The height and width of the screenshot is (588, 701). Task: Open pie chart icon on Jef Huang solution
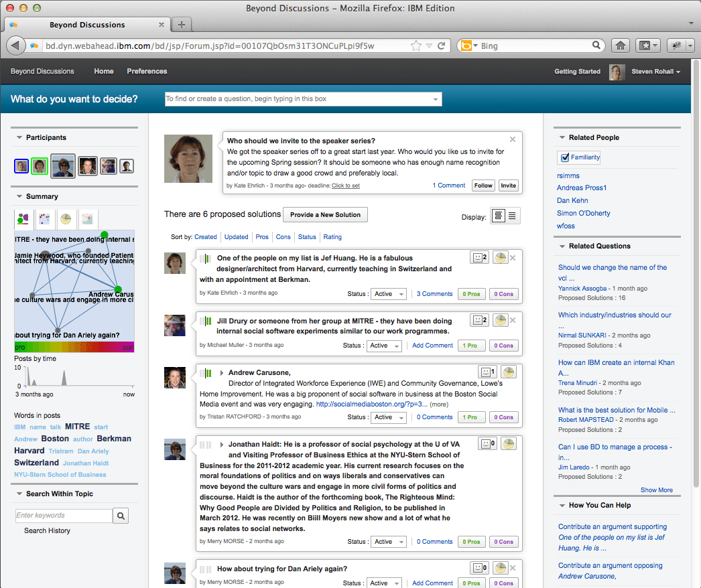pyautogui.click(x=500, y=257)
